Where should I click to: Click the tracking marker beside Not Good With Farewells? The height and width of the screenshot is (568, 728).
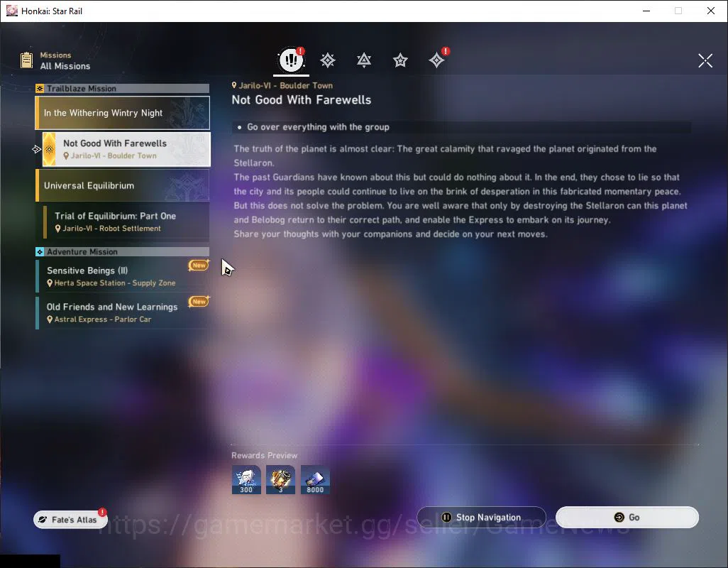click(37, 149)
